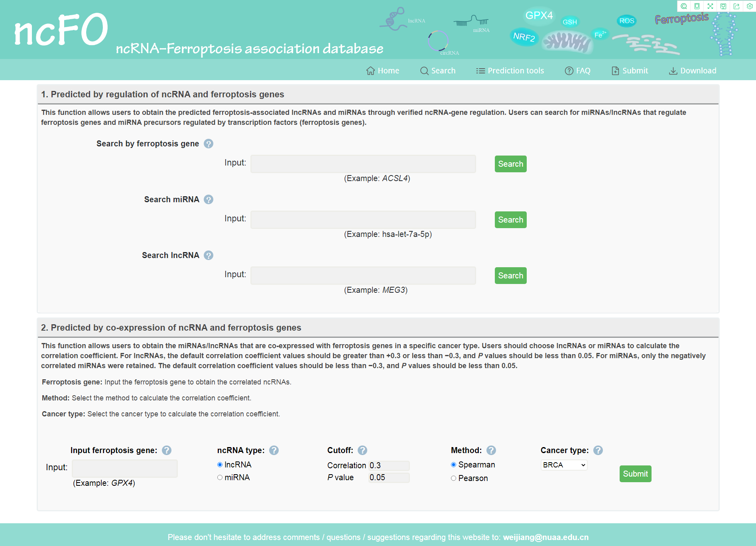Screen dimensions: 756x546
Task: Click the weijiang@nuaa.edu.cn email link
Action: (x=546, y=537)
